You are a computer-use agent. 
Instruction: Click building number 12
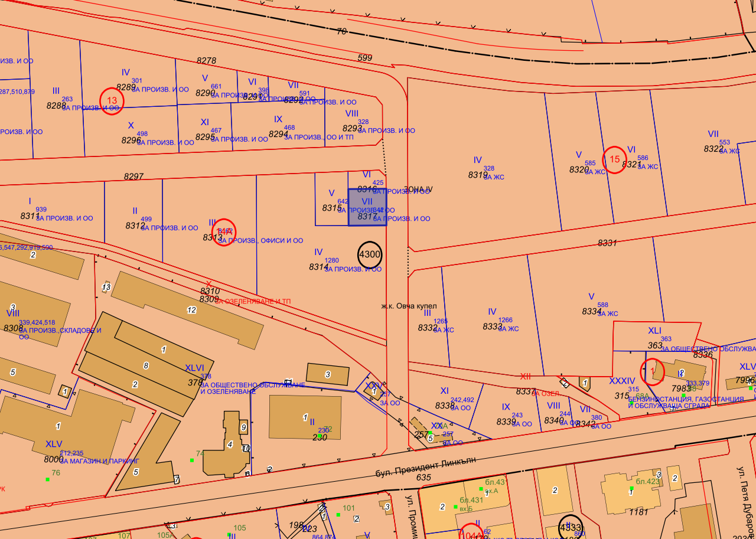tap(191, 310)
